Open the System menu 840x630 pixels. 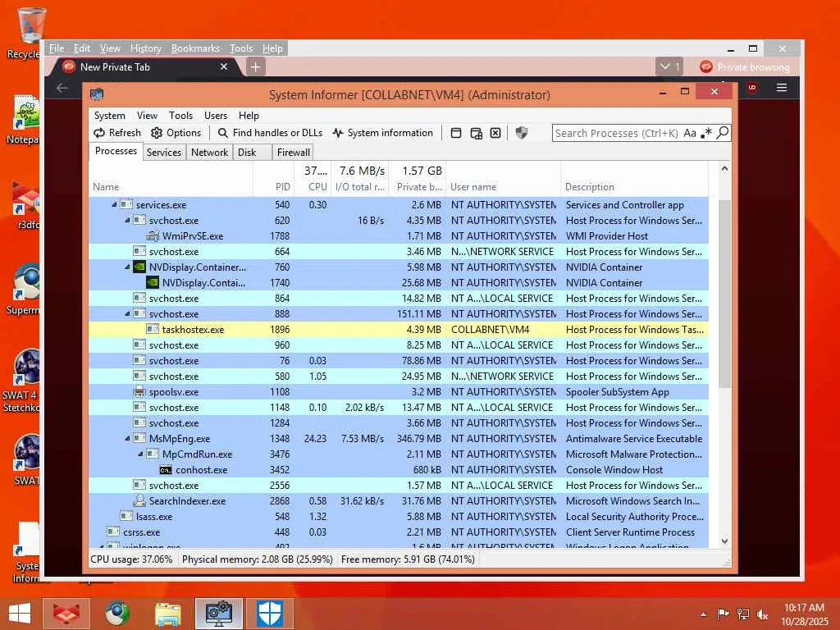click(109, 115)
